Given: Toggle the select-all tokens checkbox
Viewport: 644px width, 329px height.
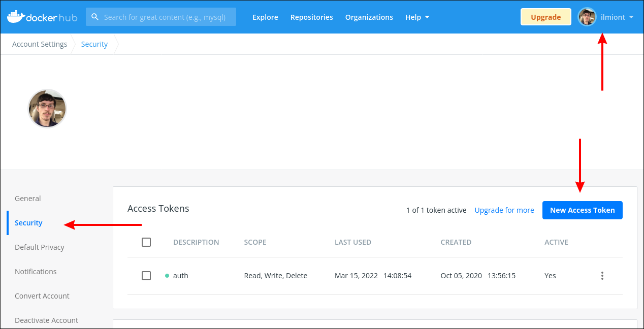Looking at the screenshot, I should point(146,242).
